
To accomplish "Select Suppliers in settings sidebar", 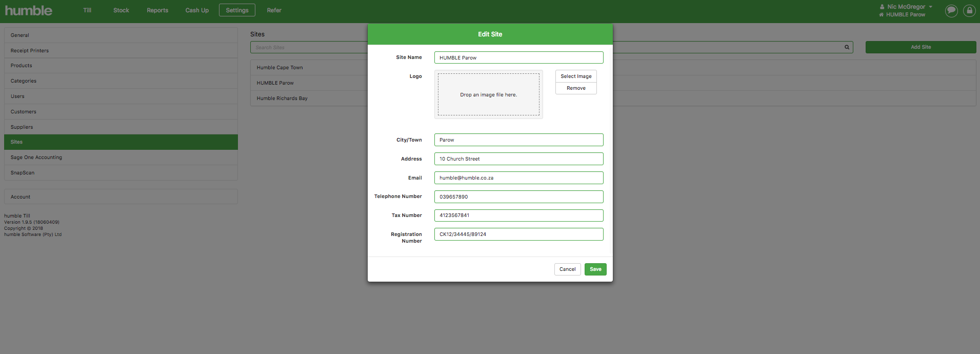I will 121,127.
